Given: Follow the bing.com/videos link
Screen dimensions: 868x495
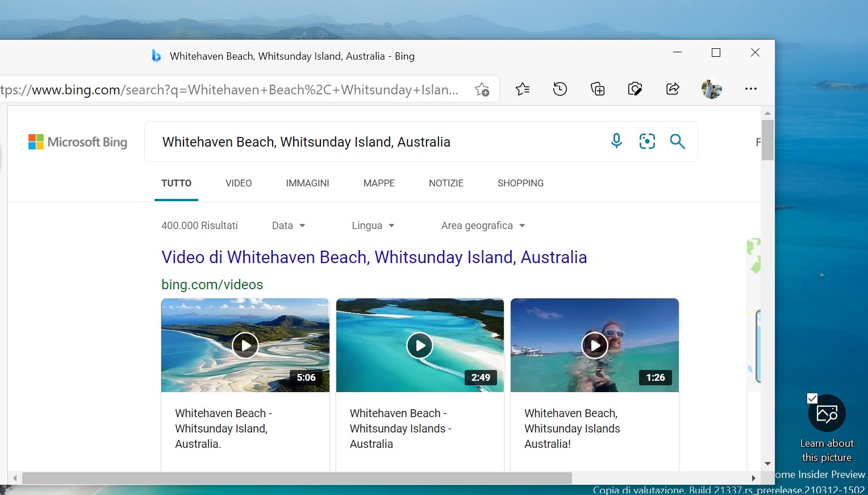Looking at the screenshot, I should pos(212,284).
